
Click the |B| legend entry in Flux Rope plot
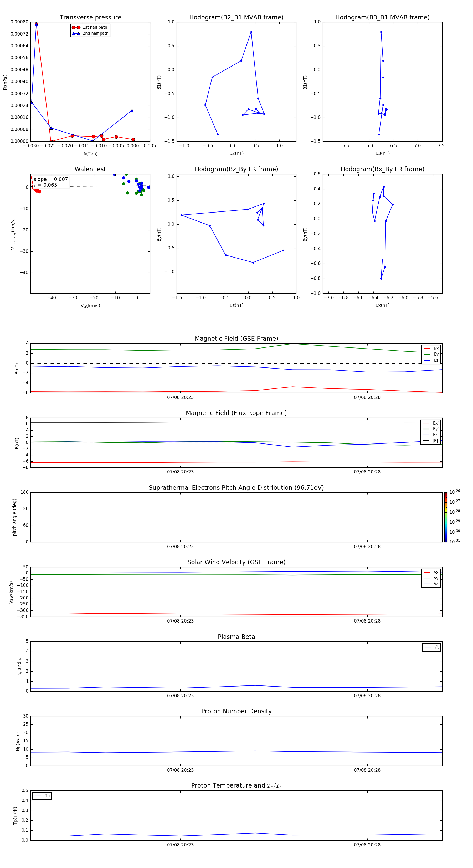[x=431, y=441]
